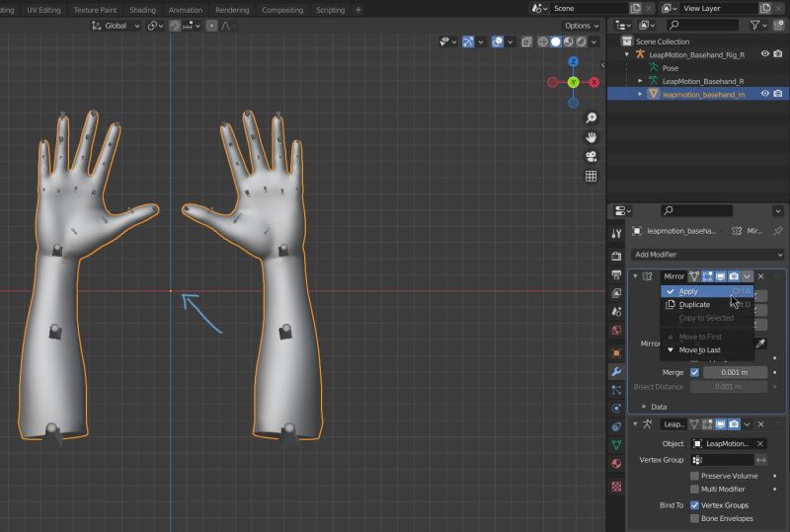Toggle the Merge checkbox
790x532 pixels.
(x=695, y=372)
